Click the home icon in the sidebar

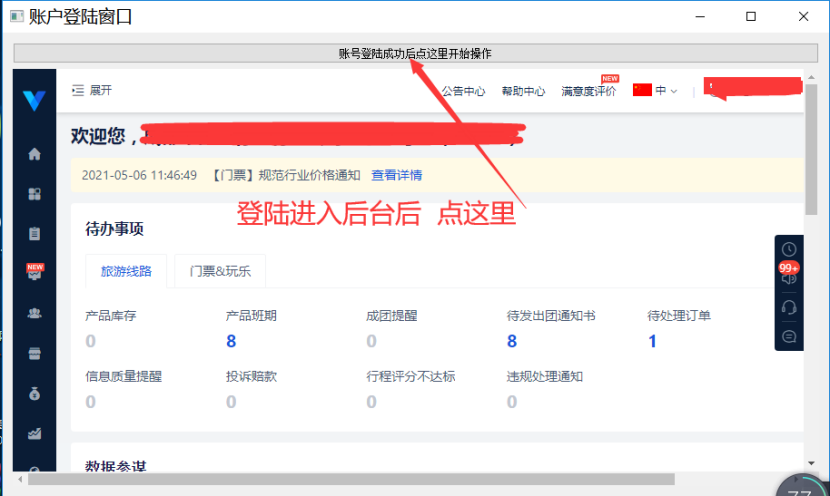pos(35,154)
